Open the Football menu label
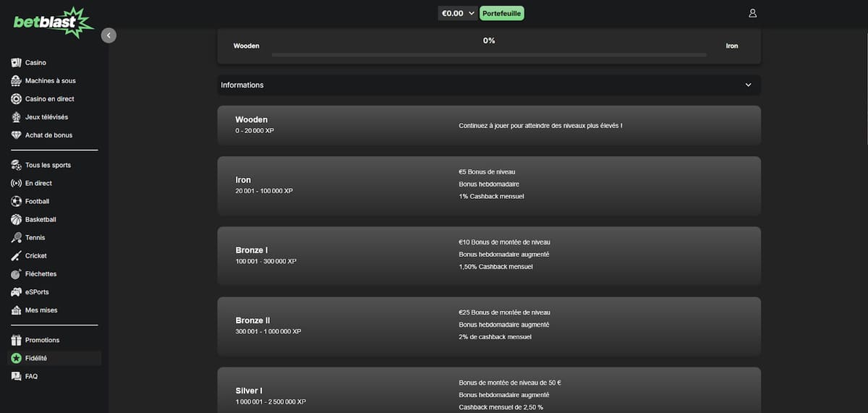 [x=37, y=201]
